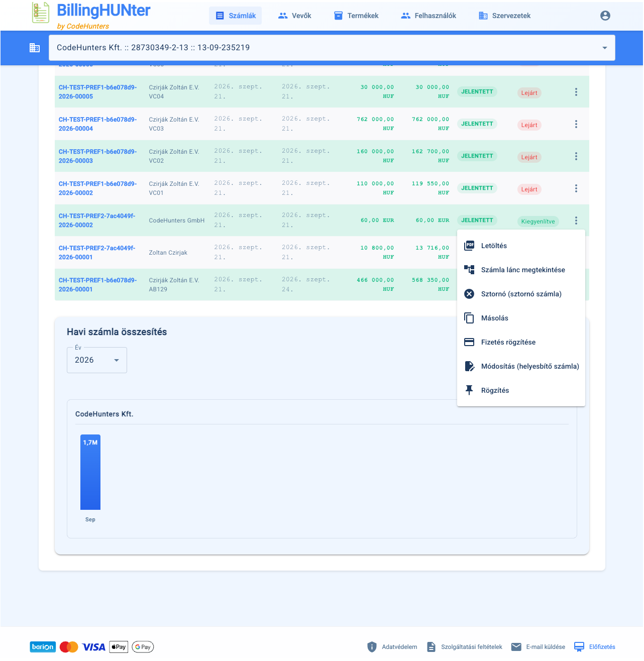Click the JELENTETT badge in VC03 row

coord(477,124)
